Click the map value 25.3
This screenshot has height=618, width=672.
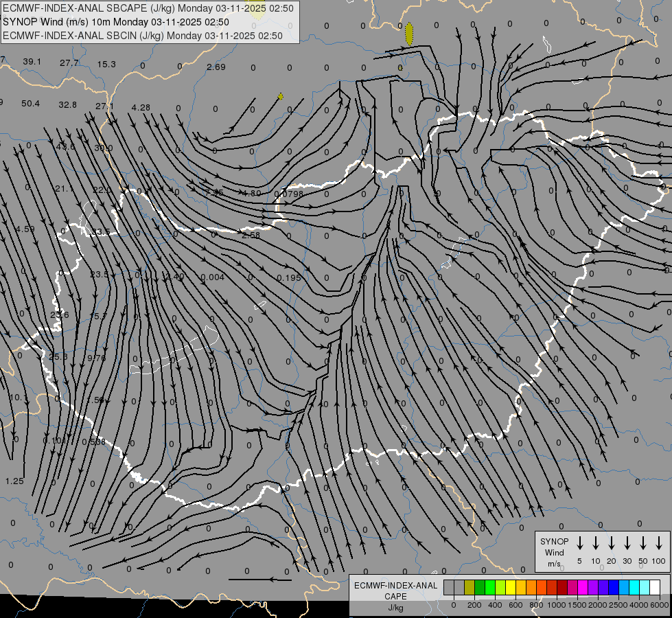click(x=58, y=357)
